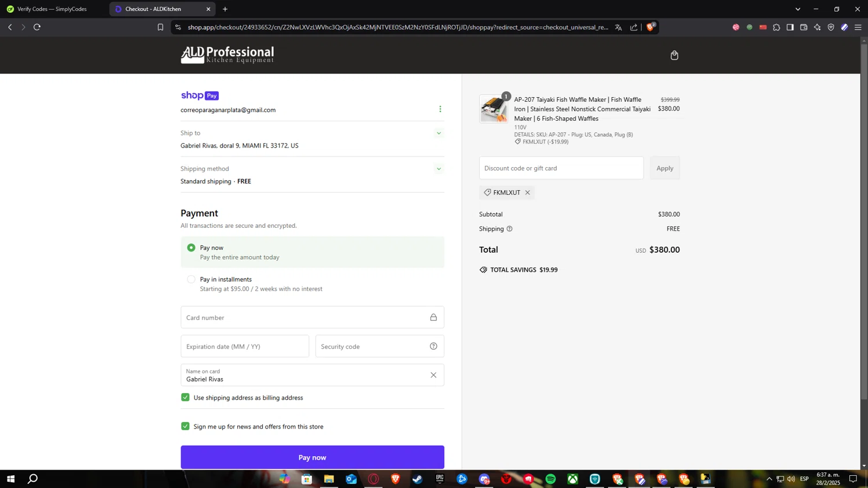
Task: Click the Shop Pay logo
Action: point(200,95)
